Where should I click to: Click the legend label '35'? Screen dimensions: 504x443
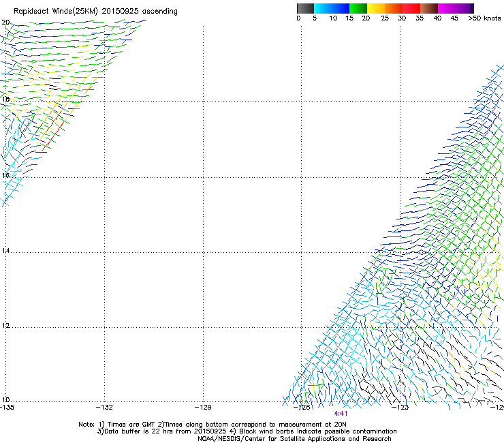[x=420, y=18]
